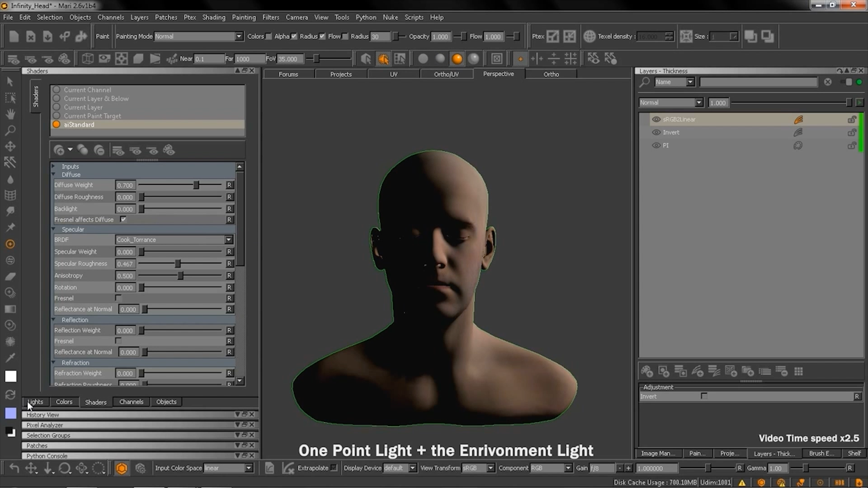Switch to the Colors panel tab
Viewport: 868px width, 488px height.
click(64, 402)
